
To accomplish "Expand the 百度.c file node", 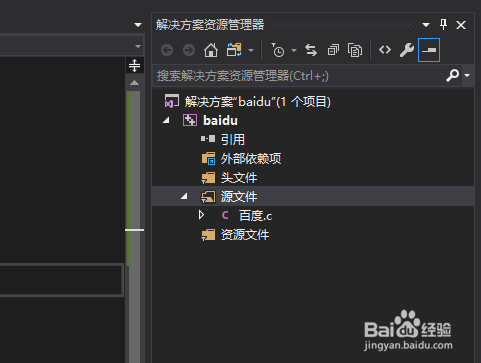I will tap(201, 215).
